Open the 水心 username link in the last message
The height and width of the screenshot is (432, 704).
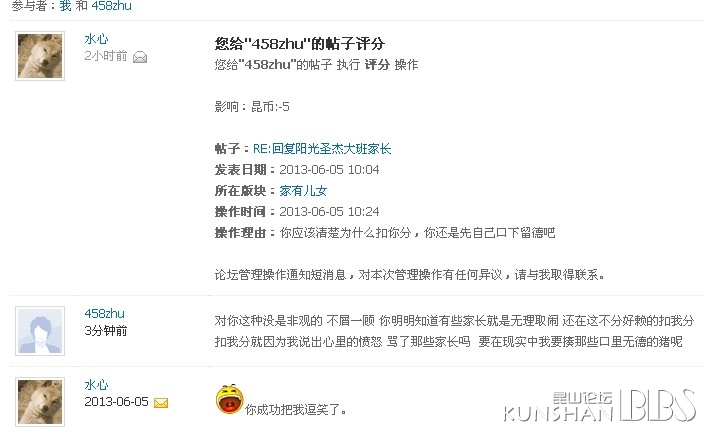[x=96, y=385]
